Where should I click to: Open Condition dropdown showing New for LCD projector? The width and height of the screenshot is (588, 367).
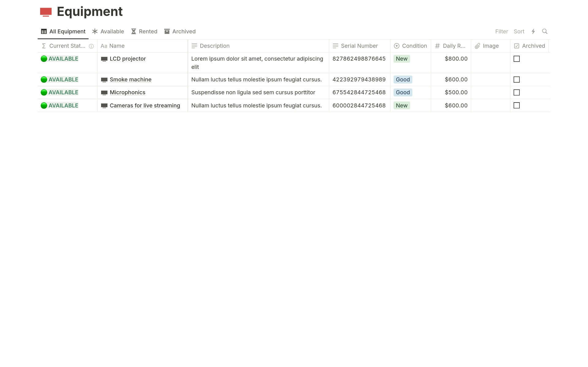(401, 59)
